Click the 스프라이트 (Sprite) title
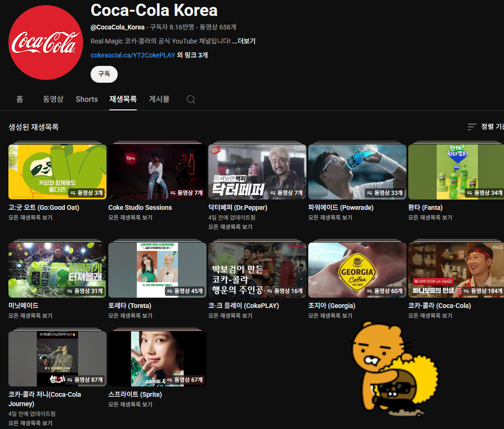The width and height of the screenshot is (504, 429). tap(135, 394)
